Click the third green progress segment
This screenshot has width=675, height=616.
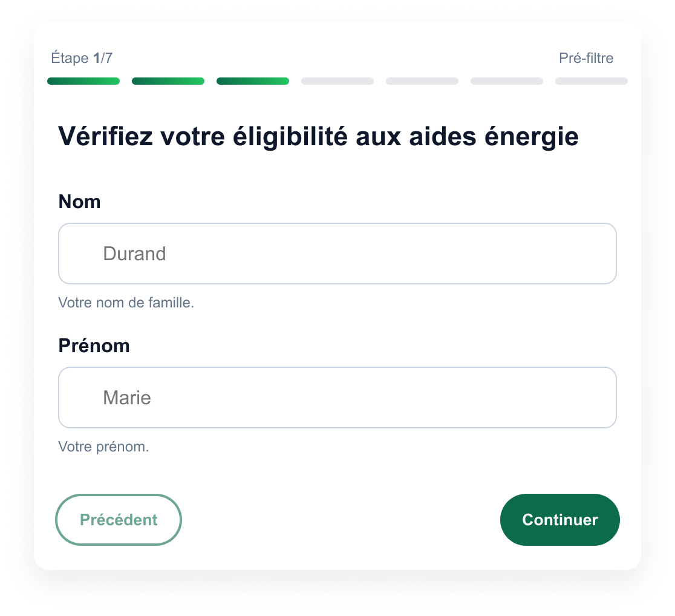pos(253,81)
